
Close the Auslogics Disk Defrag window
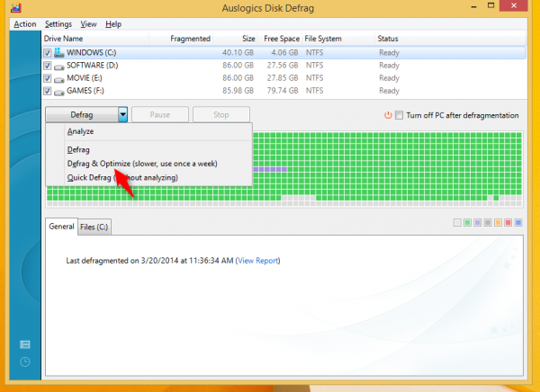514,6
